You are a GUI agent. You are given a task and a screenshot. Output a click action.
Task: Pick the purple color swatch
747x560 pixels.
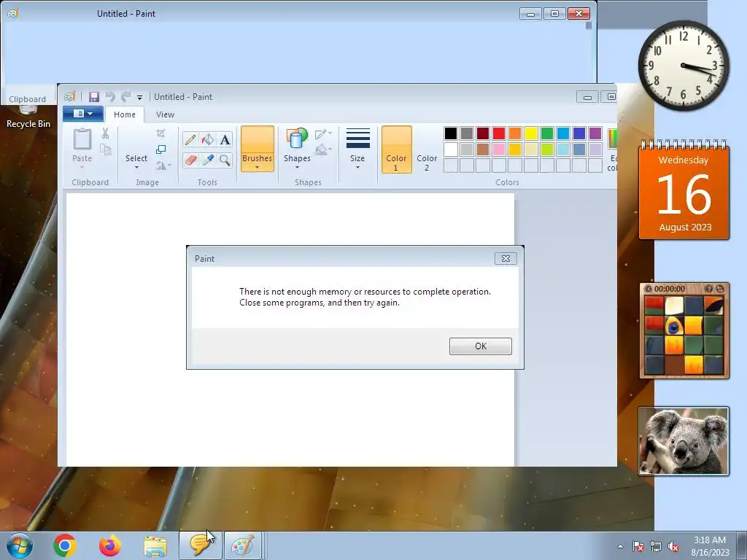click(x=595, y=133)
